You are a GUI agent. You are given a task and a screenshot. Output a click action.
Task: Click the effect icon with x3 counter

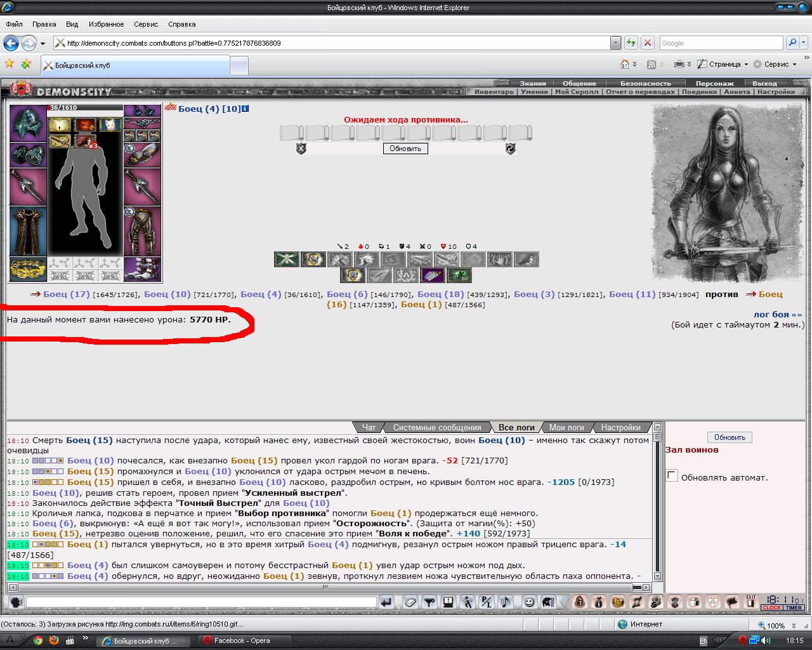tap(85, 140)
